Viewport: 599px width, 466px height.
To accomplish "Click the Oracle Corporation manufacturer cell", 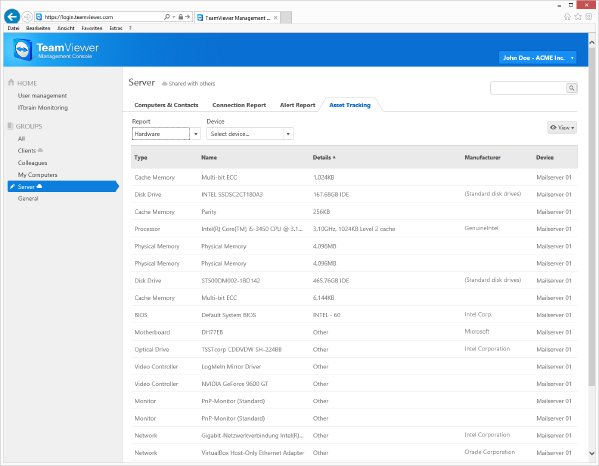I will click(490, 452).
